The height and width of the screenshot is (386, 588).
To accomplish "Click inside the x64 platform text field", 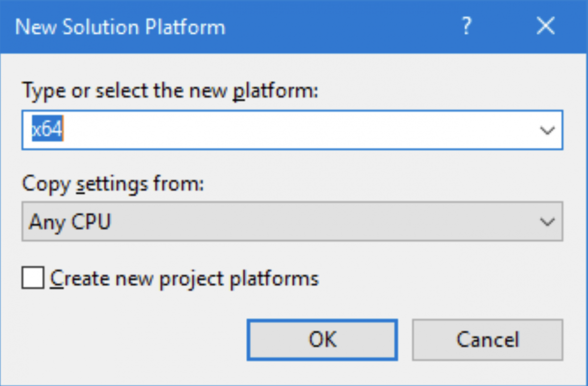I will [x=196, y=129].
